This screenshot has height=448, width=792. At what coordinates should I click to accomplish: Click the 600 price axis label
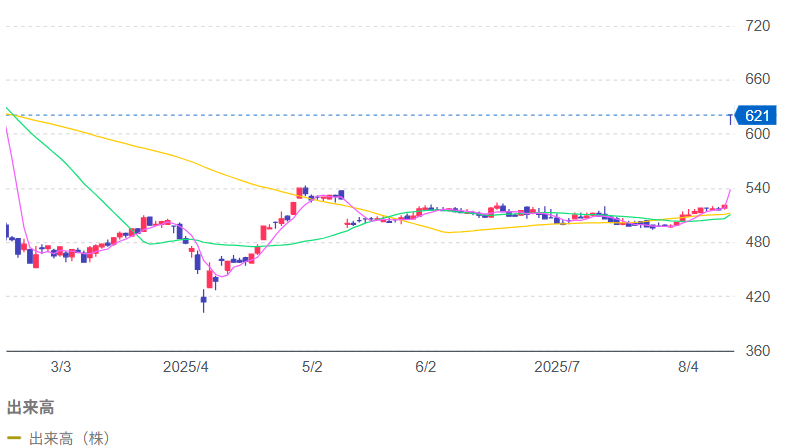757,134
